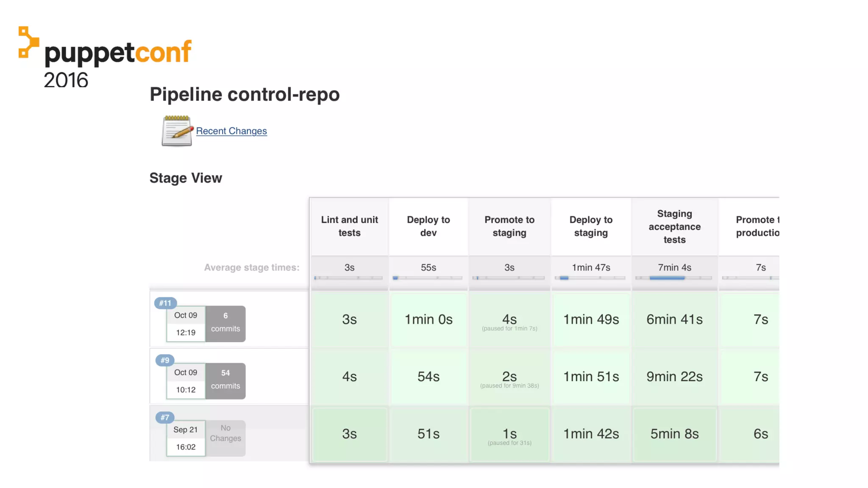Click the 4s paused for 1min 7s cell

tap(509, 321)
